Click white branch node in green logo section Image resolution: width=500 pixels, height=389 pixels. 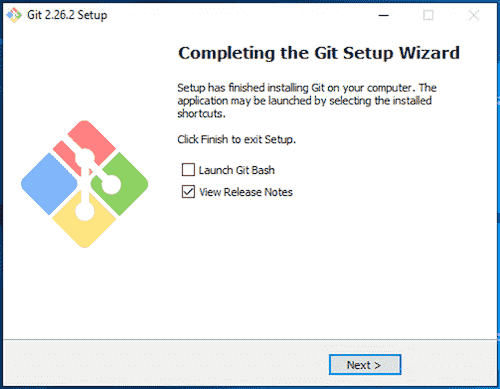(111, 184)
